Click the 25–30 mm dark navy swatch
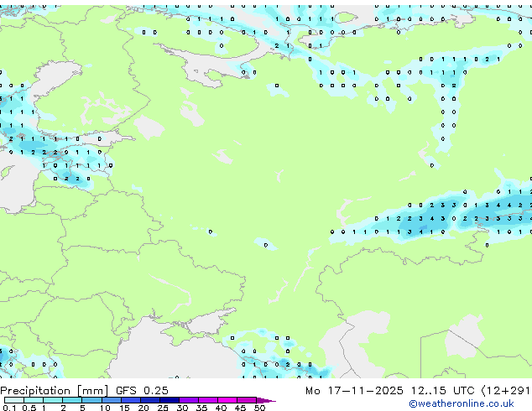The image size is (532, 411). (169, 400)
